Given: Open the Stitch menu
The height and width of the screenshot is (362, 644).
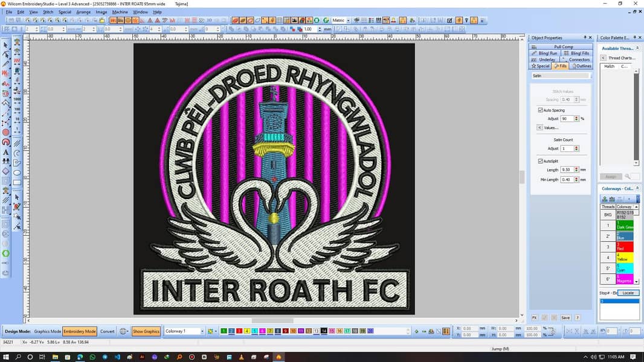Looking at the screenshot, I should (x=48, y=12).
